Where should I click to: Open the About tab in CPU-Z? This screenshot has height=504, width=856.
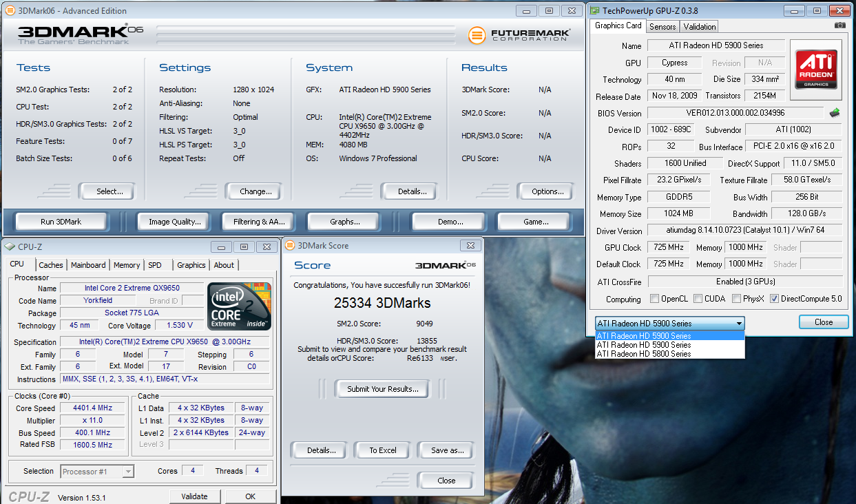[x=224, y=265]
